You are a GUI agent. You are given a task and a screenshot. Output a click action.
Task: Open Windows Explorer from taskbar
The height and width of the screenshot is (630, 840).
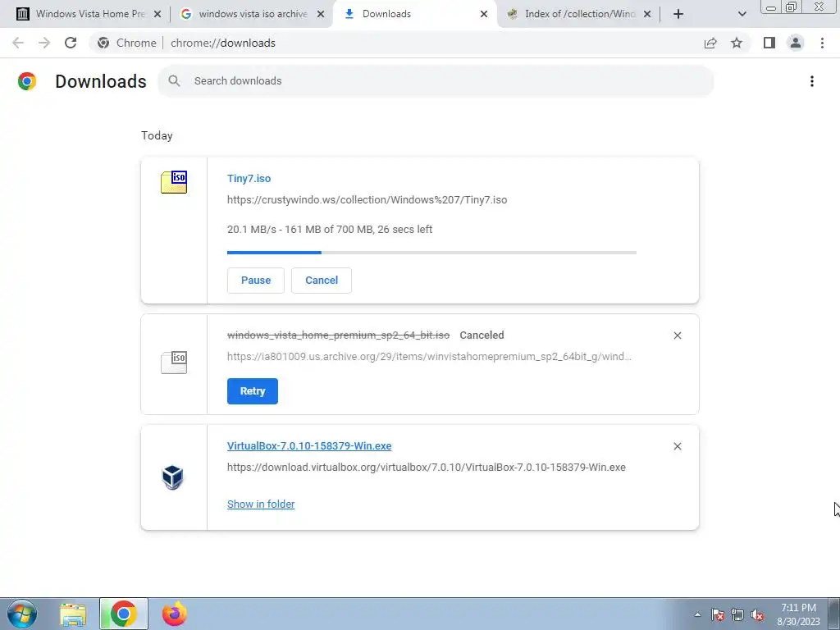coord(73,614)
